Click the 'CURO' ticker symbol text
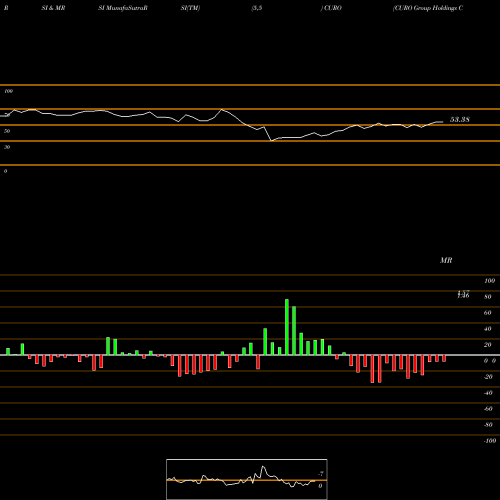Viewport: 500px width, 500px height. [x=332, y=8]
